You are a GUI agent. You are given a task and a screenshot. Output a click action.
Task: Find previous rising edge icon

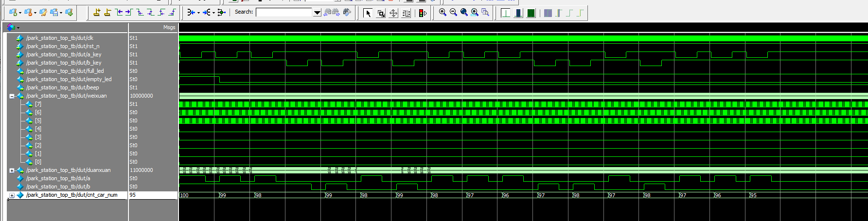(x=161, y=12)
